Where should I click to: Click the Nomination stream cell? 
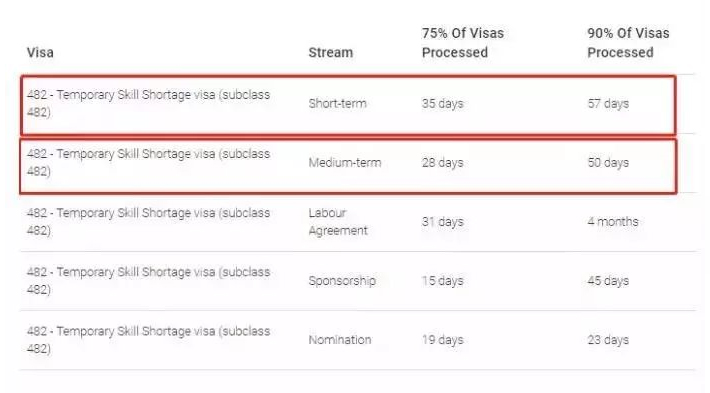tap(340, 340)
